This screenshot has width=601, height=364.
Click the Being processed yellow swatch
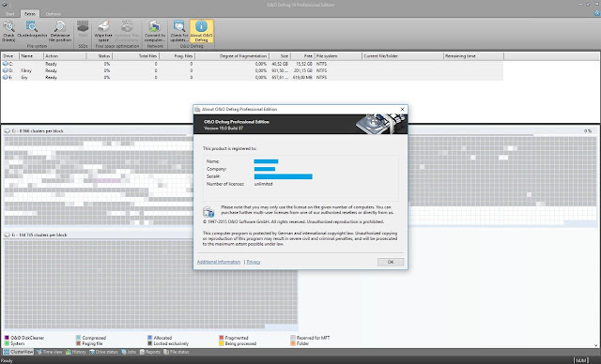(222, 343)
